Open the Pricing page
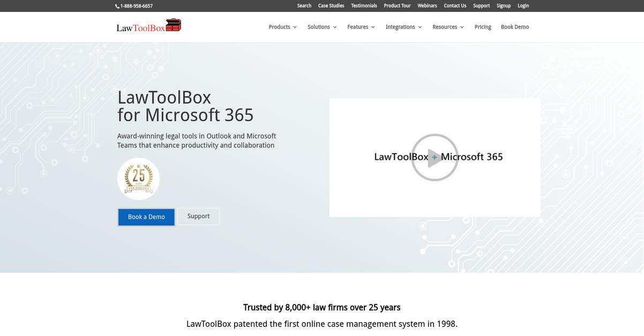644x336 pixels. click(483, 27)
